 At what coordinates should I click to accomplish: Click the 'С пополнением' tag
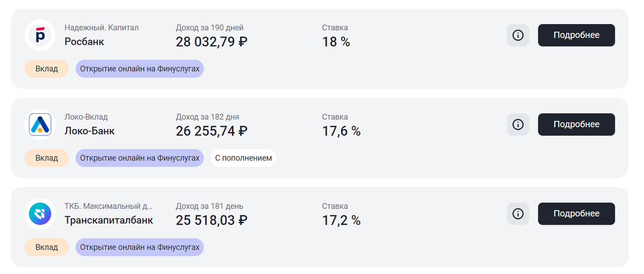click(x=244, y=158)
